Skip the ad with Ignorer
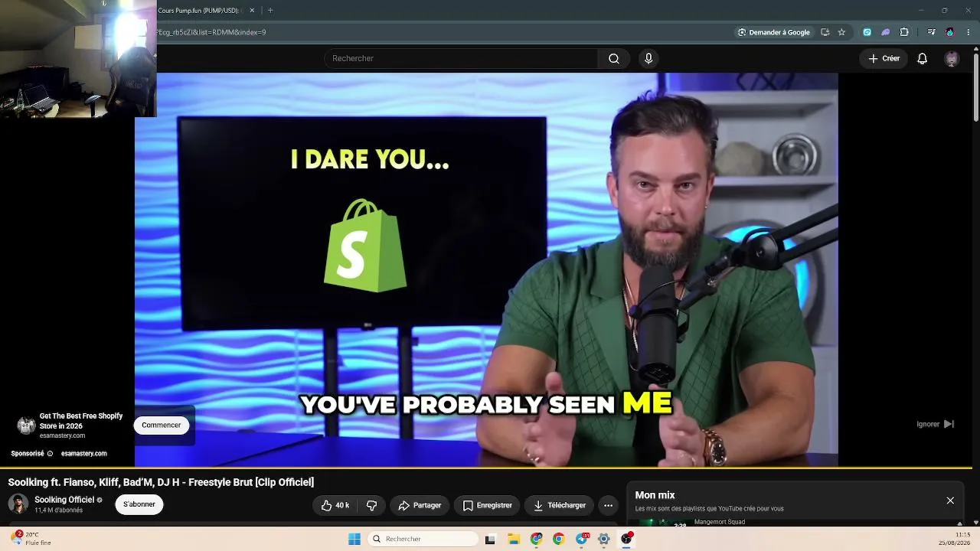The height and width of the screenshot is (551, 980). tap(935, 424)
